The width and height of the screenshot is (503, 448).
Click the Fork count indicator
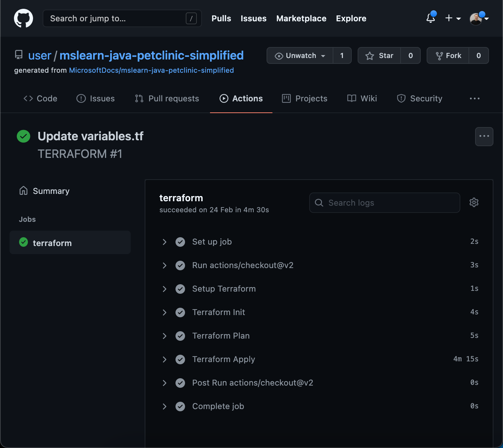point(479,55)
